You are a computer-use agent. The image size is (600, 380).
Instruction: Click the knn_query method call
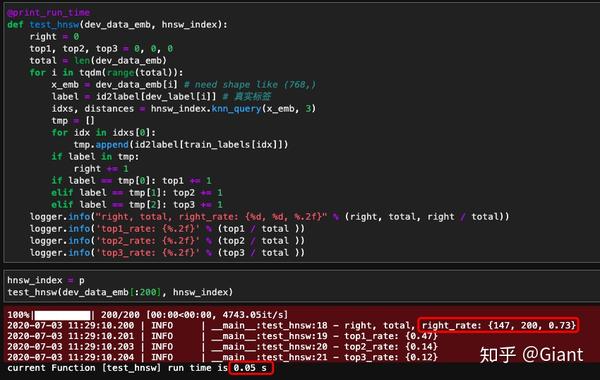click(236, 109)
